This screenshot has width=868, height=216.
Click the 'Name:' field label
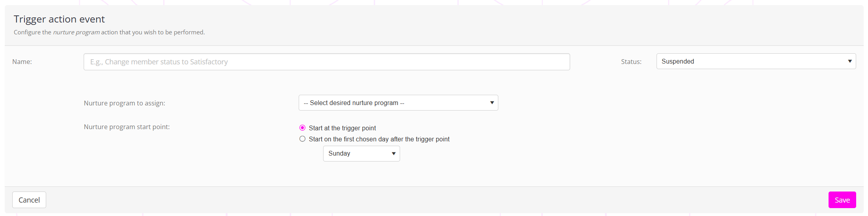tap(22, 62)
